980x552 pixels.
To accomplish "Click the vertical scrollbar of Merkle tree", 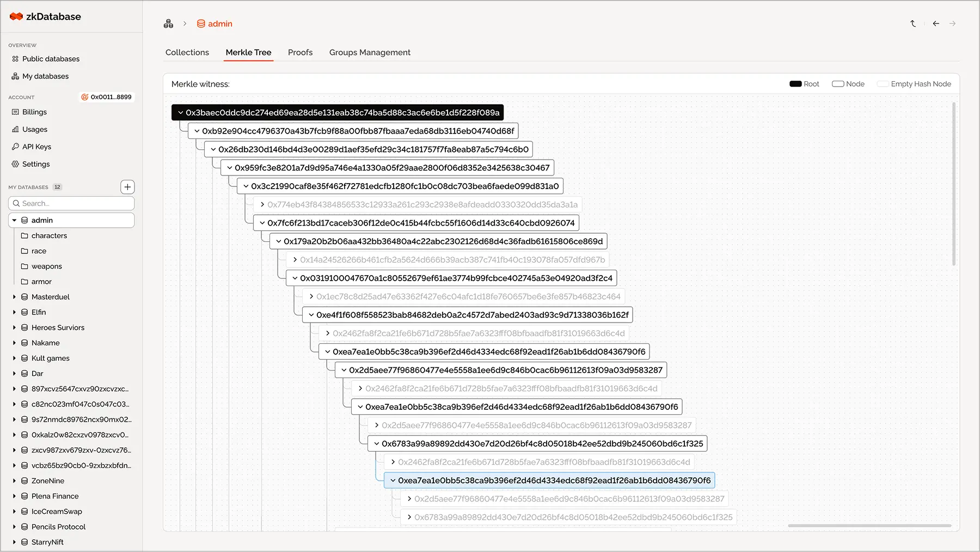I will coord(953,184).
